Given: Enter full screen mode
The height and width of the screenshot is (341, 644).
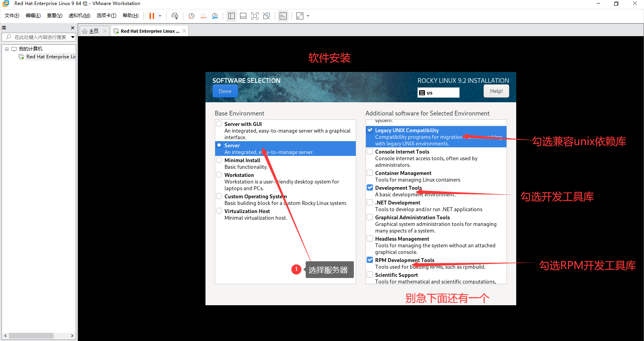Looking at the screenshot, I should [x=255, y=16].
